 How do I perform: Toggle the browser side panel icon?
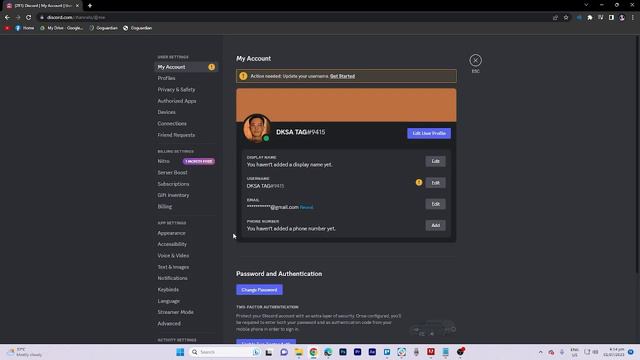(x=611, y=18)
